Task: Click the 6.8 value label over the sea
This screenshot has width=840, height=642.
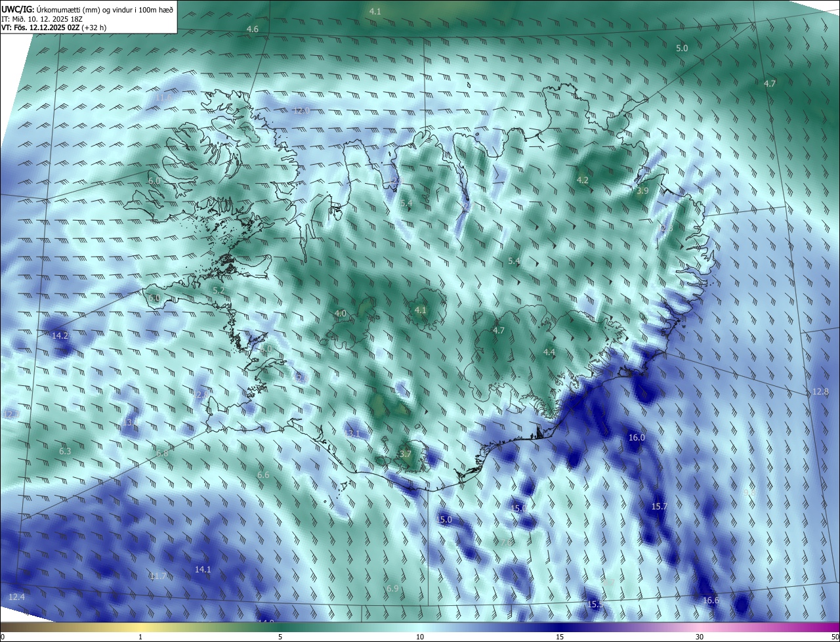Action: (162, 453)
